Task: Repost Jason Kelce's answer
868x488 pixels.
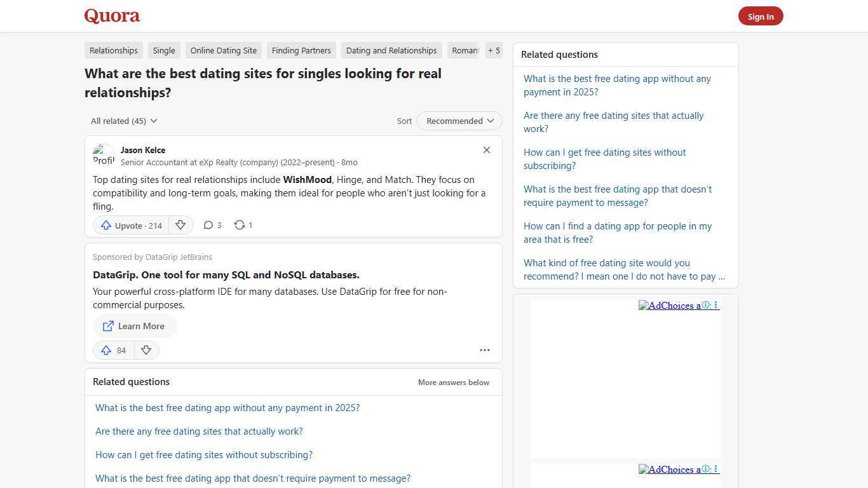Action: [x=242, y=225]
